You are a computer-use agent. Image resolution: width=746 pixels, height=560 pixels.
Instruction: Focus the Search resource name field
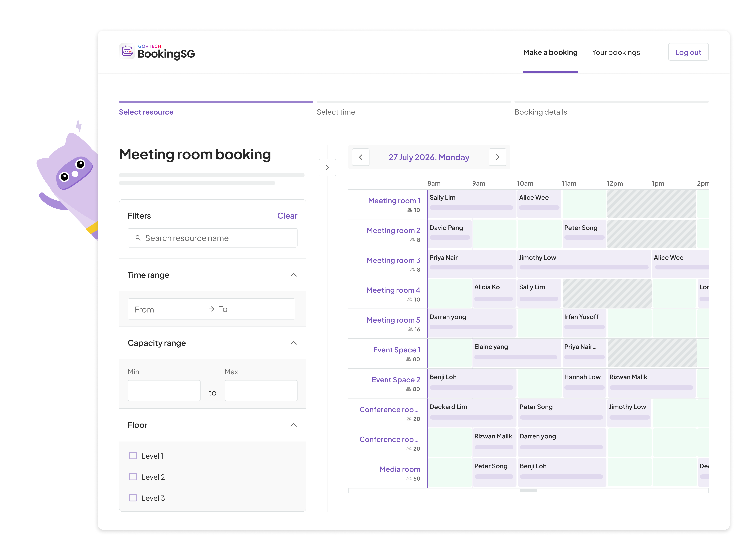click(213, 238)
